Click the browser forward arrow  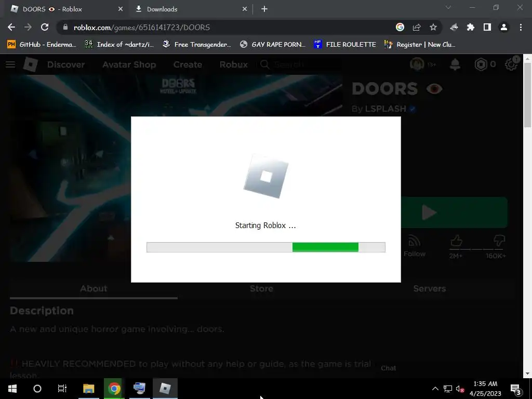pos(28,28)
